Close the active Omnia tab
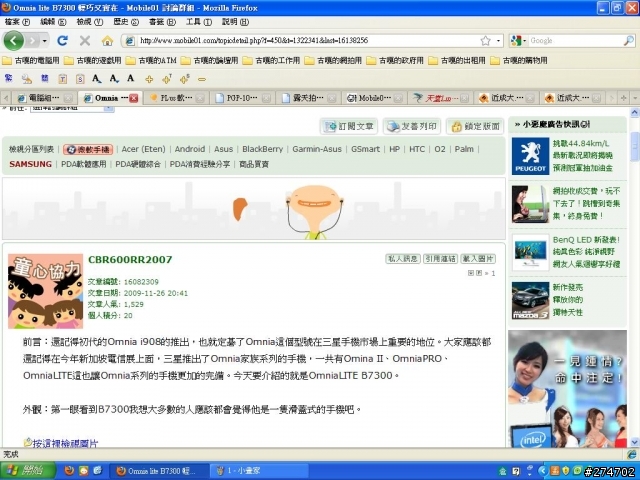The width and height of the screenshot is (640, 480). pyautogui.click(x=133, y=98)
